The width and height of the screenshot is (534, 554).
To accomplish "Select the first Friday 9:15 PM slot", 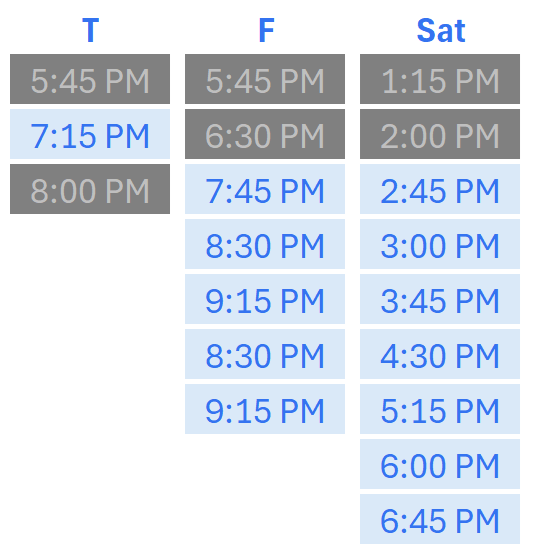I will 265,299.
